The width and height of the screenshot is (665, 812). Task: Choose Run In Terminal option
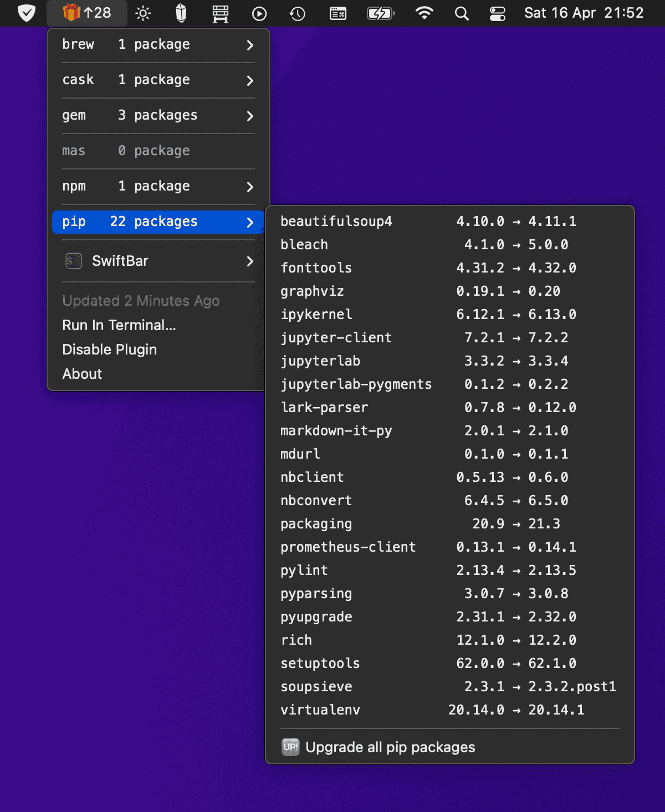pyautogui.click(x=120, y=325)
